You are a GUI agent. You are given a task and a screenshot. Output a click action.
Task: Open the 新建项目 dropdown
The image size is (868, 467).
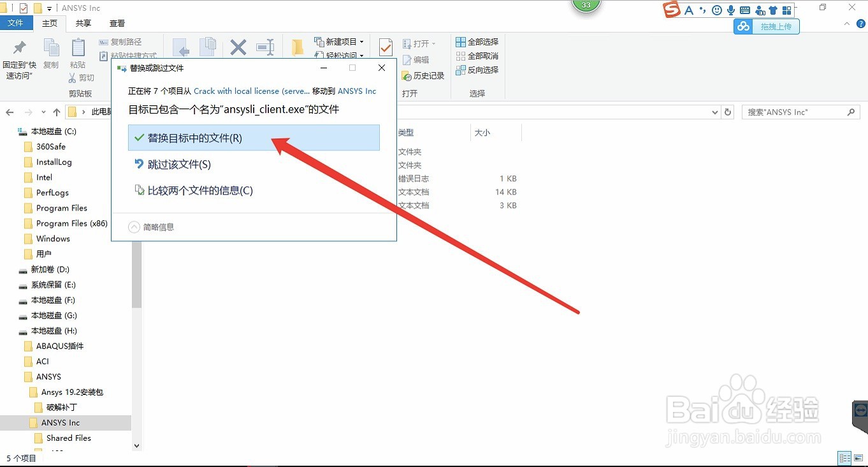[339, 42]
